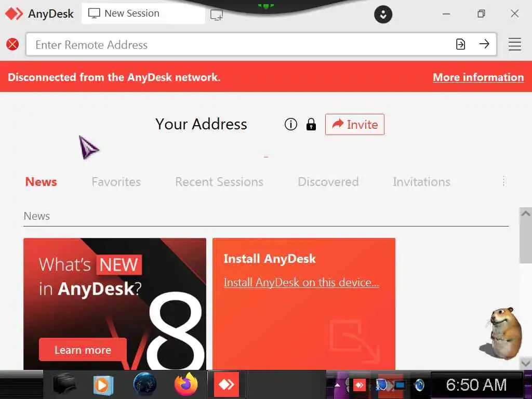The image size is (532, 399).
Task: Open the three-dot tabs overflow menu
Action: click(x=503, y=181)
